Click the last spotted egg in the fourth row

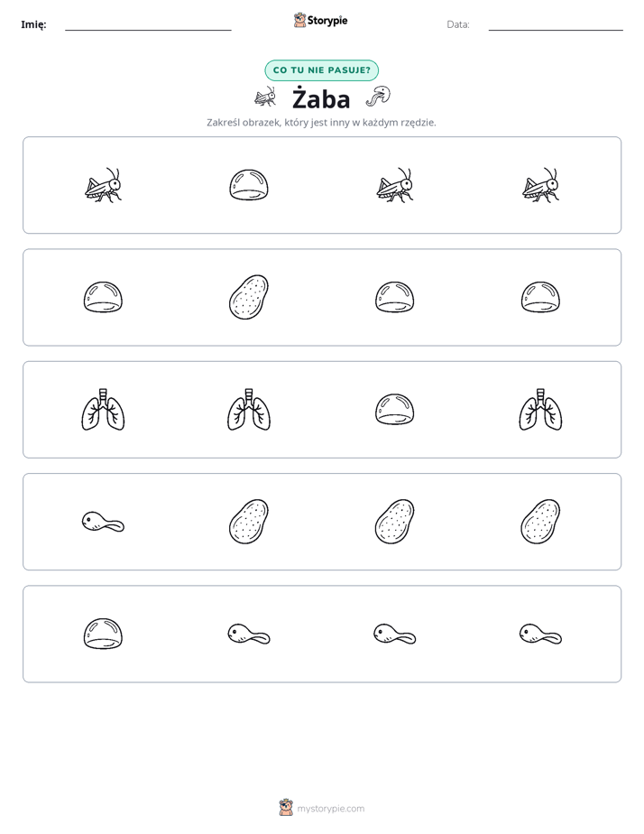coord(540,522)
